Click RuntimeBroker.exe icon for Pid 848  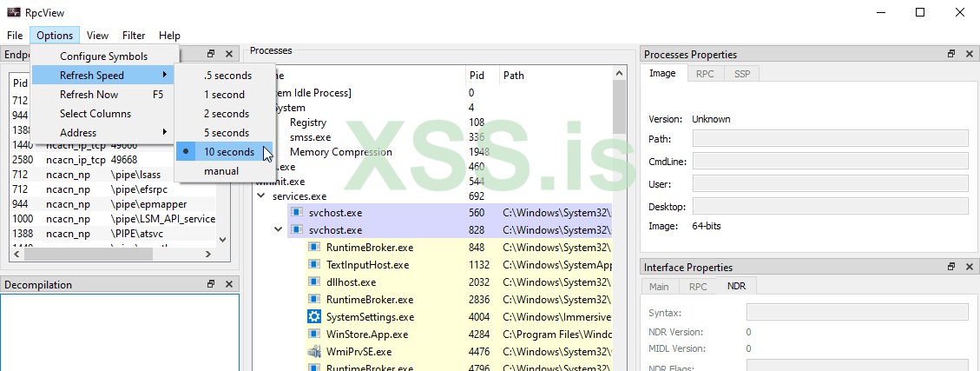pos(313,248)
